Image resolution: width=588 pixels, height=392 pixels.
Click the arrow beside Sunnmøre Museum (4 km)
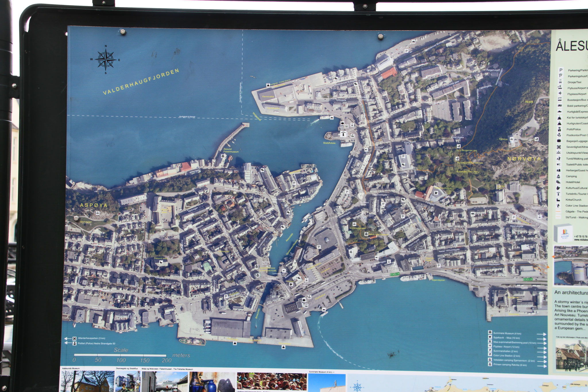click(541, 334)
